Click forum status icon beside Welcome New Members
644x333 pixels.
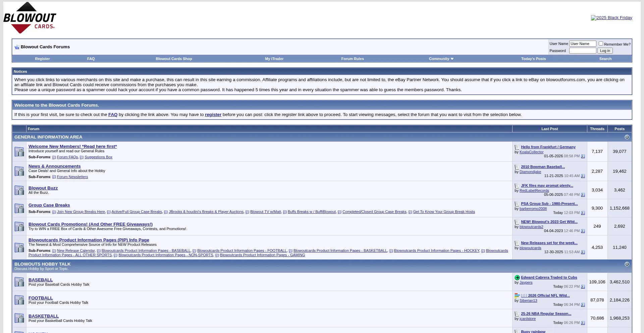tap(19, 152)
